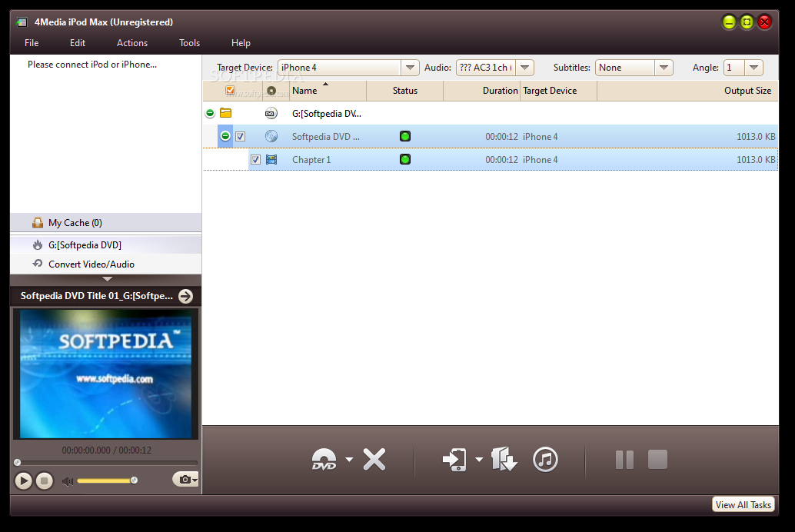Image resolution: width=795 pixels, height=532 pixels.
Task: Open the Actions menu
Action: click(x=132, y=43)
